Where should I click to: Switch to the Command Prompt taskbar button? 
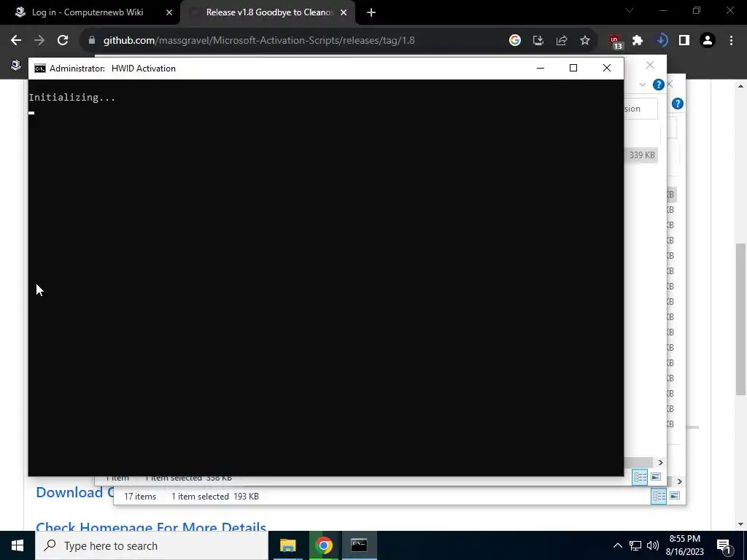pyautogui.click(x=359, y=545)
